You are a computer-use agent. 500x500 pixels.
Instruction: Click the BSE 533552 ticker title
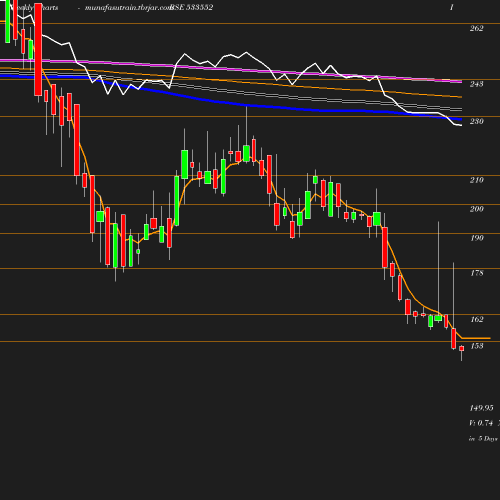point(191,7)
